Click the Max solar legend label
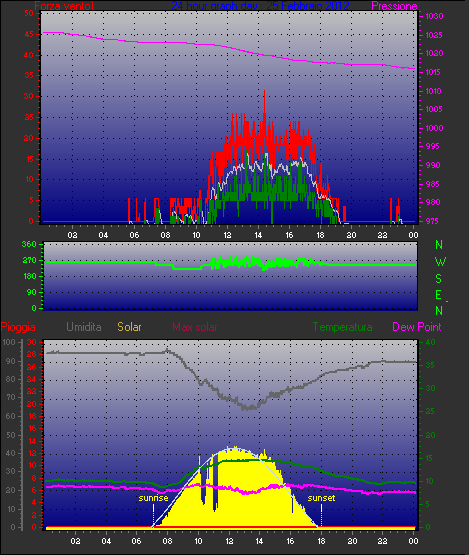469x555 pixels. click(x=195, y=327)
